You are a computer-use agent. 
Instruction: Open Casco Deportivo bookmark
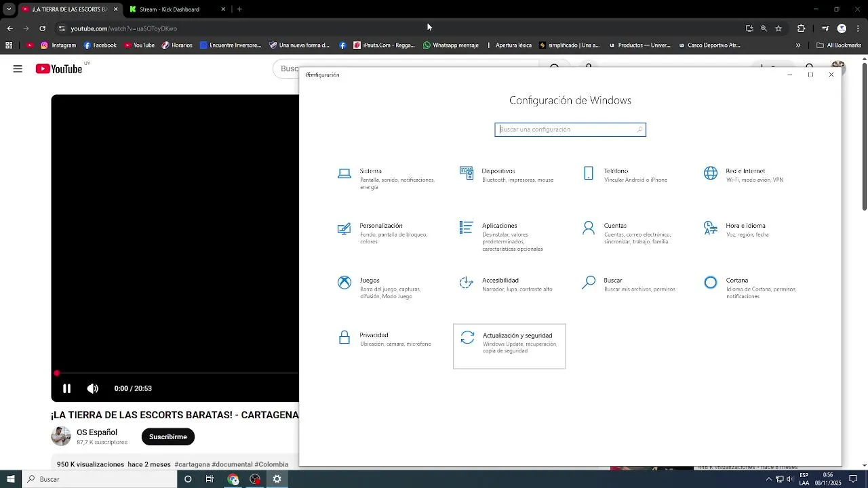[x=709, y=45]
